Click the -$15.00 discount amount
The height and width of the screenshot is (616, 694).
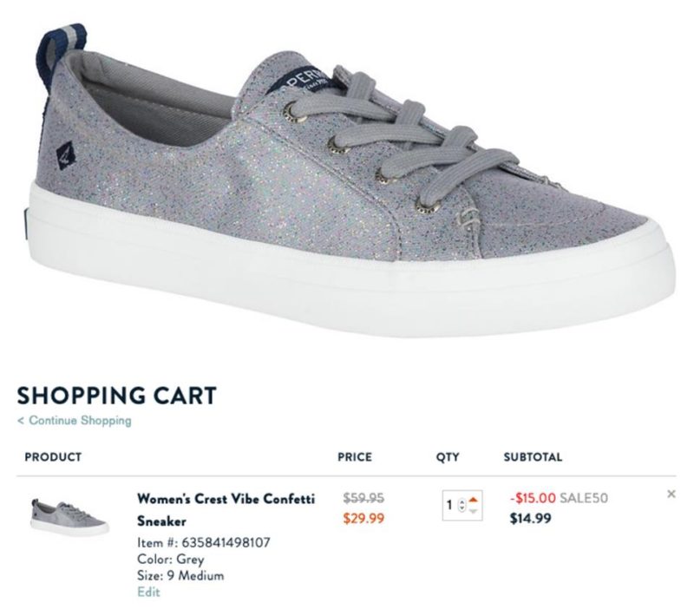[533, 498]
